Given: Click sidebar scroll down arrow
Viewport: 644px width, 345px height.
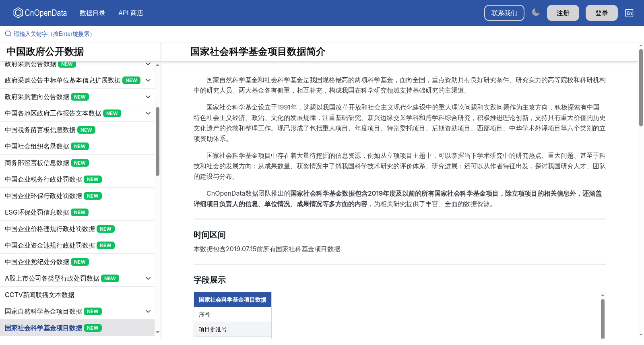Looking at the screenshot, I should pos(157,333).
